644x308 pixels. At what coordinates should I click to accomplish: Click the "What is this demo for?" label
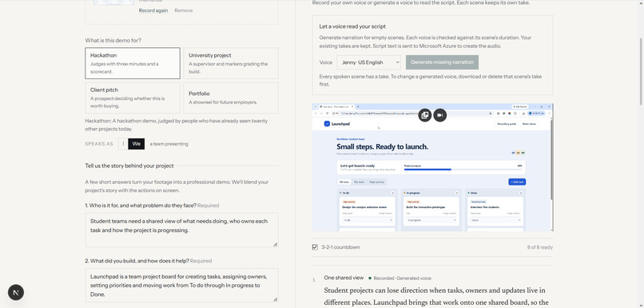113,40
